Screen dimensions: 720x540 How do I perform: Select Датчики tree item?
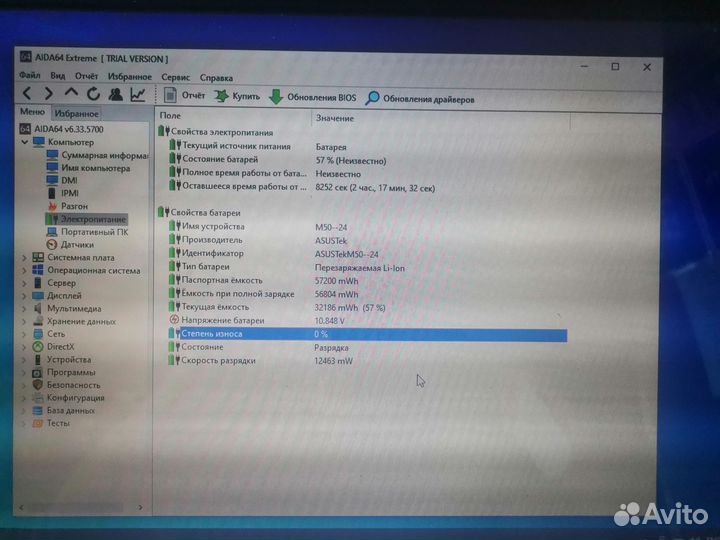70,245
